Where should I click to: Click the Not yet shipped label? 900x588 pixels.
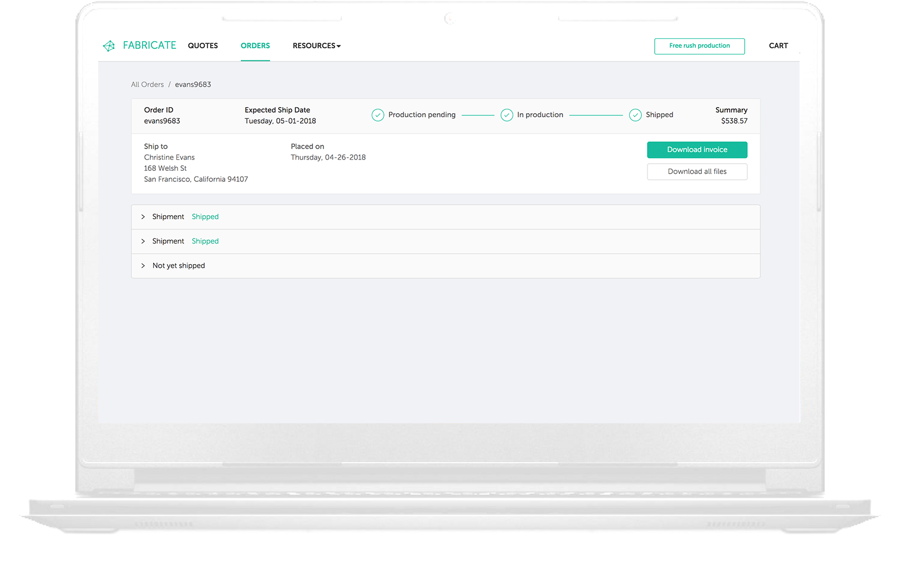(179, 266)
